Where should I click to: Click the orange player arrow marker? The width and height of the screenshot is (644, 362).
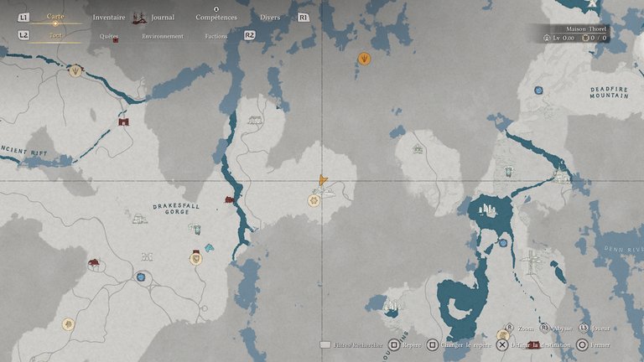[x=323, y=180]
